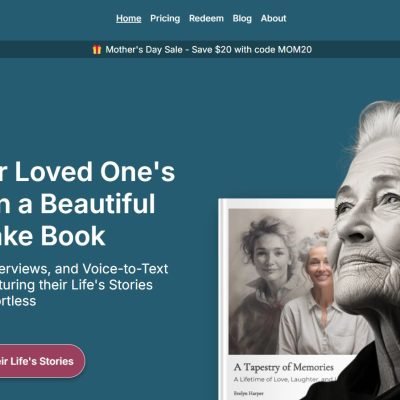
Task: Click the heading word Book
Action: (73, 236)
